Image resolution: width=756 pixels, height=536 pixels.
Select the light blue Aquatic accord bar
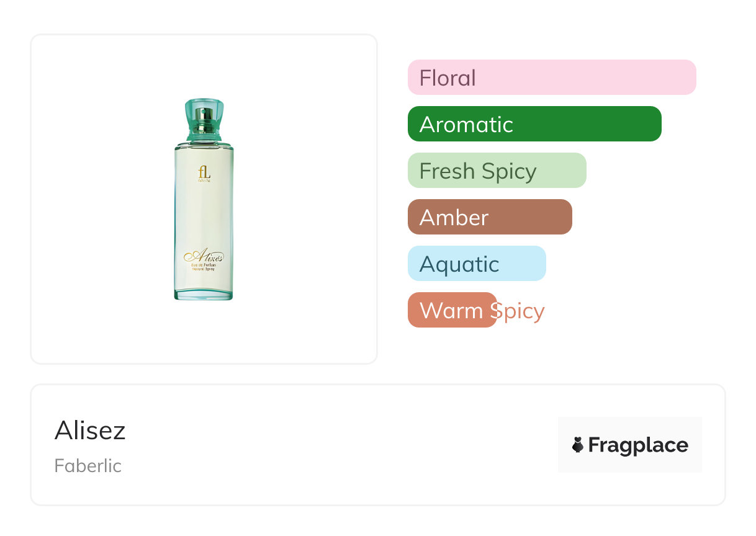[x=476, y=264]
